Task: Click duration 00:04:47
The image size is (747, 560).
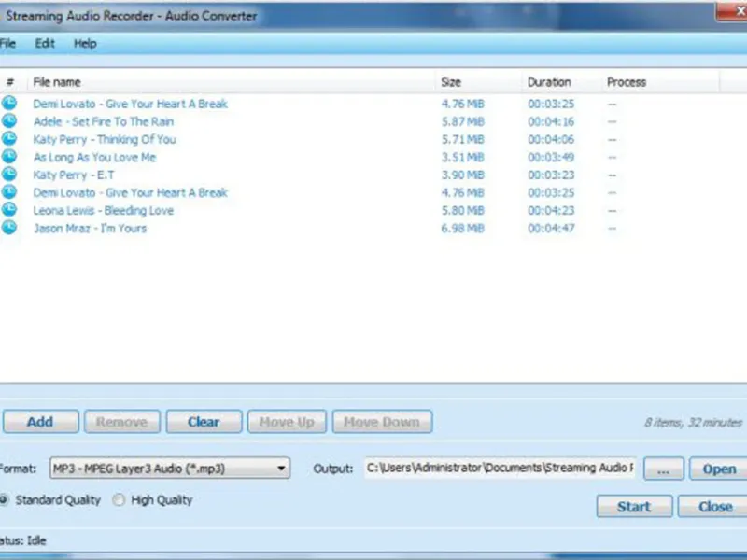Action: [551, 229]
